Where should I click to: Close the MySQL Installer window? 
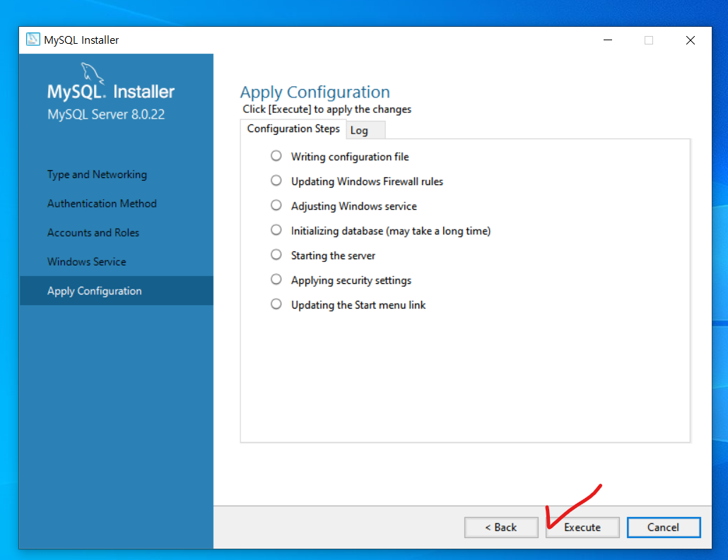(691, 40)
